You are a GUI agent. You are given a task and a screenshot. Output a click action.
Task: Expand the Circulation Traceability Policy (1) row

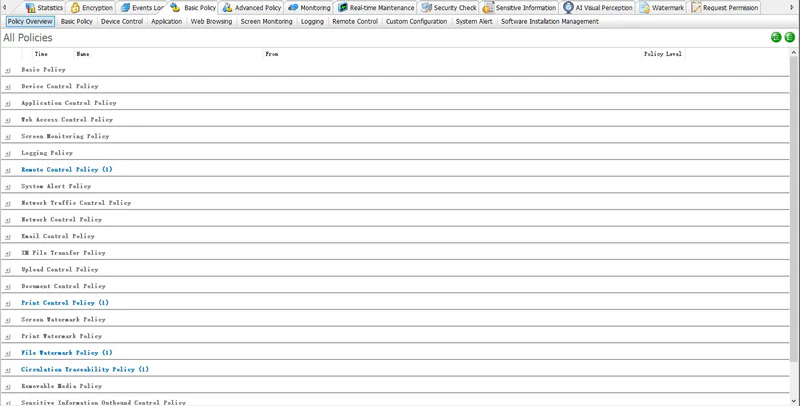tap(8, 370)
